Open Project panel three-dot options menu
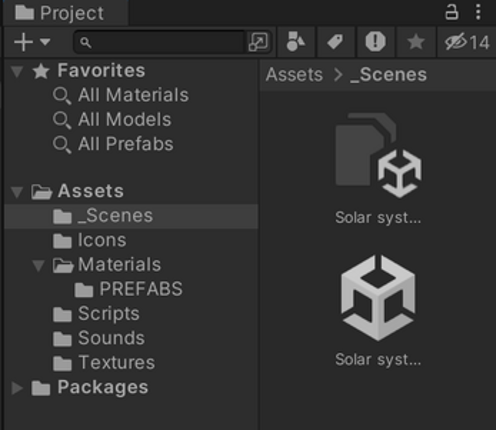 click(478, 12)
